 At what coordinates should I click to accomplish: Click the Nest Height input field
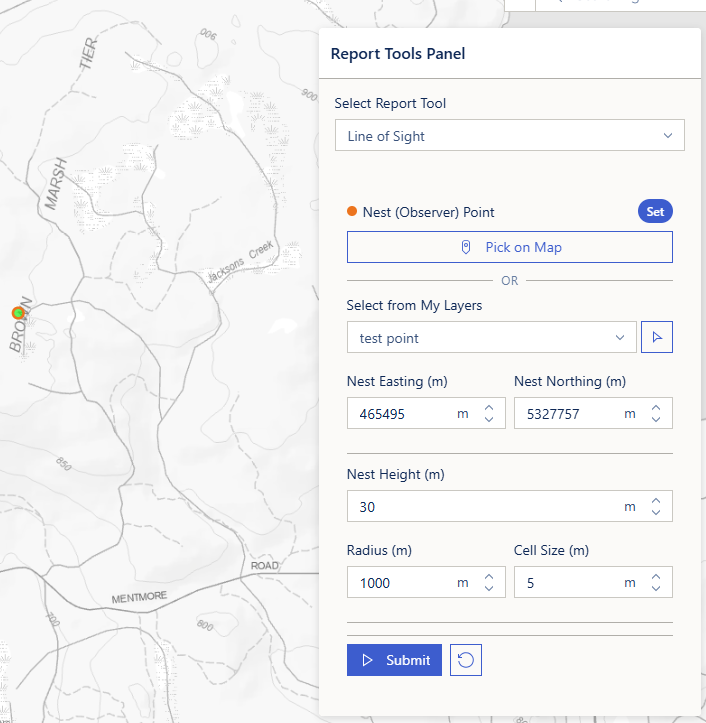point(510,506)
